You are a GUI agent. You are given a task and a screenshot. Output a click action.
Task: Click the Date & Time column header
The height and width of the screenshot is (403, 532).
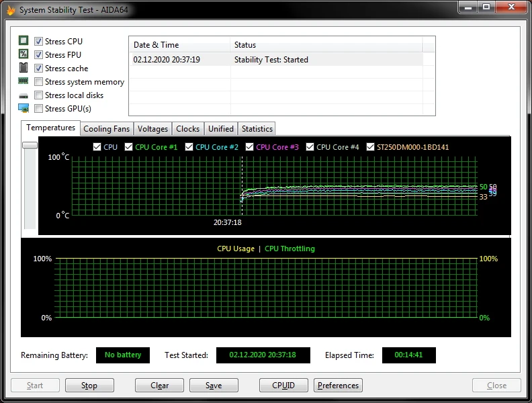click(x=179, y=45)
